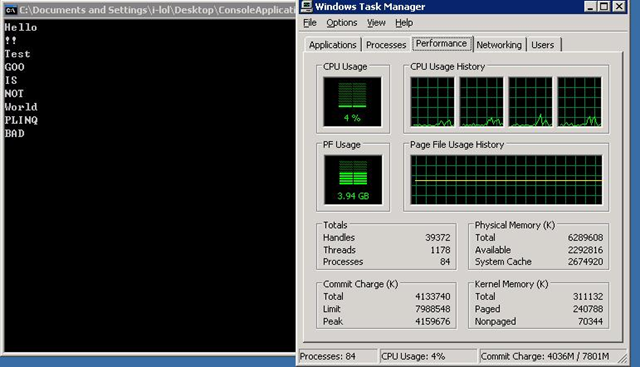Select the Performance tab
The width and height of the screenshot is (640, 367).
coord(442,44)
